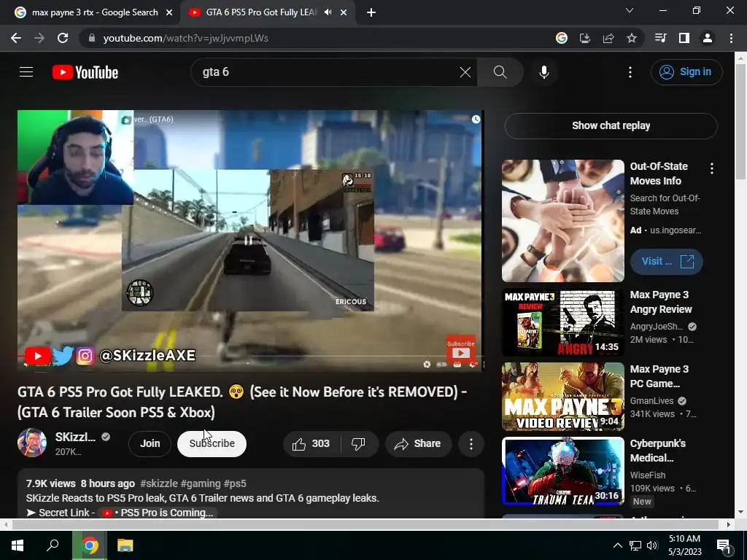
Task: Open Max Payne 3 Video Review thumbnail
Action: (x=562, y=397)
